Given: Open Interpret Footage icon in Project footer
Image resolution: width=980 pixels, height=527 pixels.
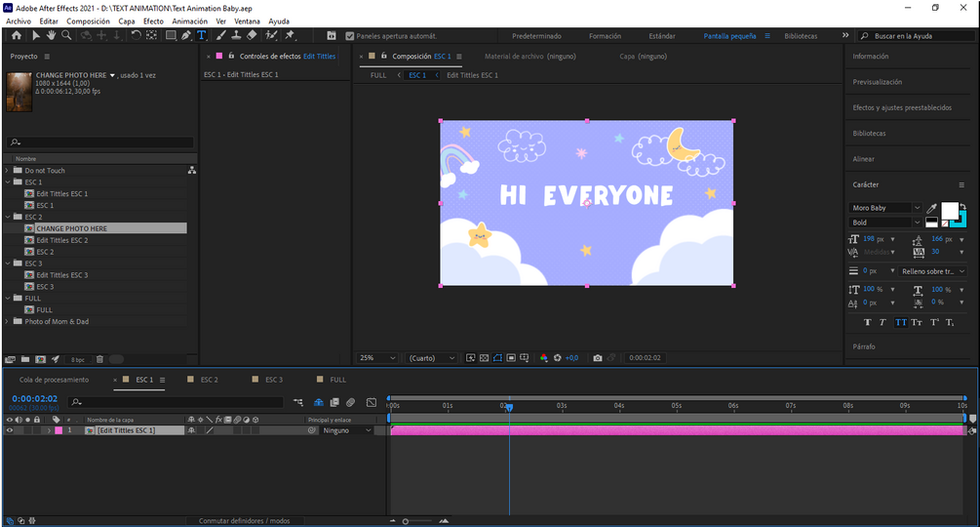Looking at the screenshot, I should point(10,359).
